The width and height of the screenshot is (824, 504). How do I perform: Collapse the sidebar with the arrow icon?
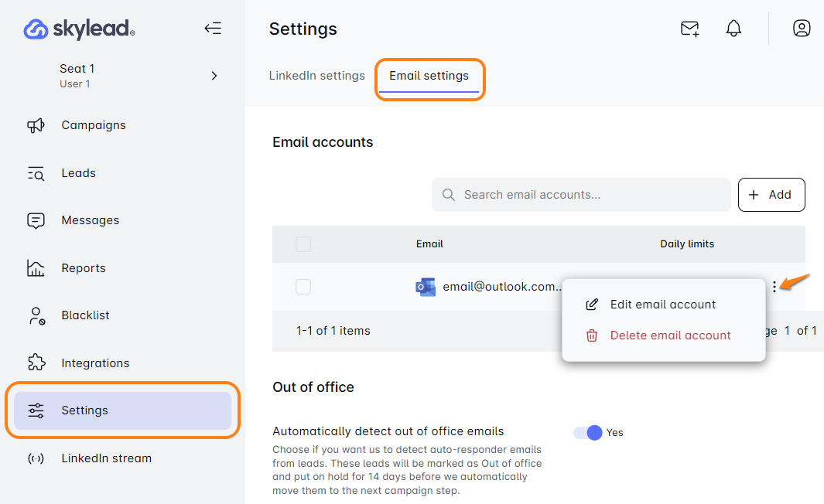[x=213, y=29]
